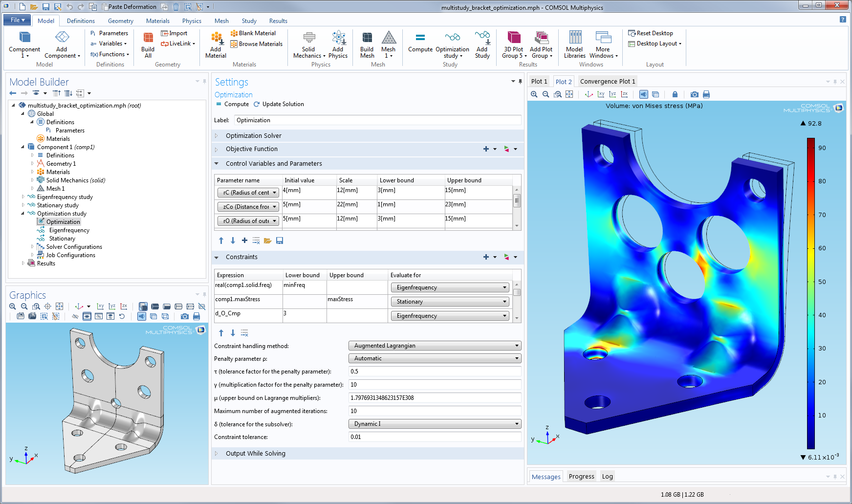The height and width of the screenshot is (504, 852).
Task: Toggle scene light in Graphics toolbar
Action: [x=142, y=316]
